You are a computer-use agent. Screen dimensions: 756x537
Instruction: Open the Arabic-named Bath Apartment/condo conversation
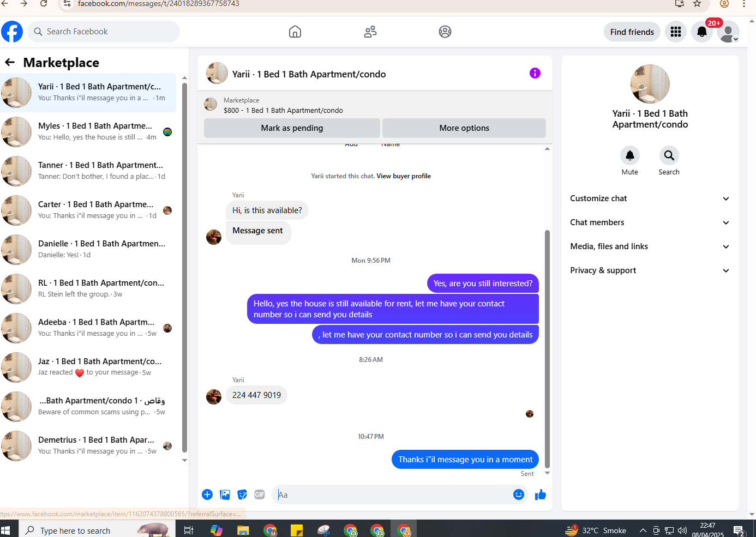tap(88, 407)
